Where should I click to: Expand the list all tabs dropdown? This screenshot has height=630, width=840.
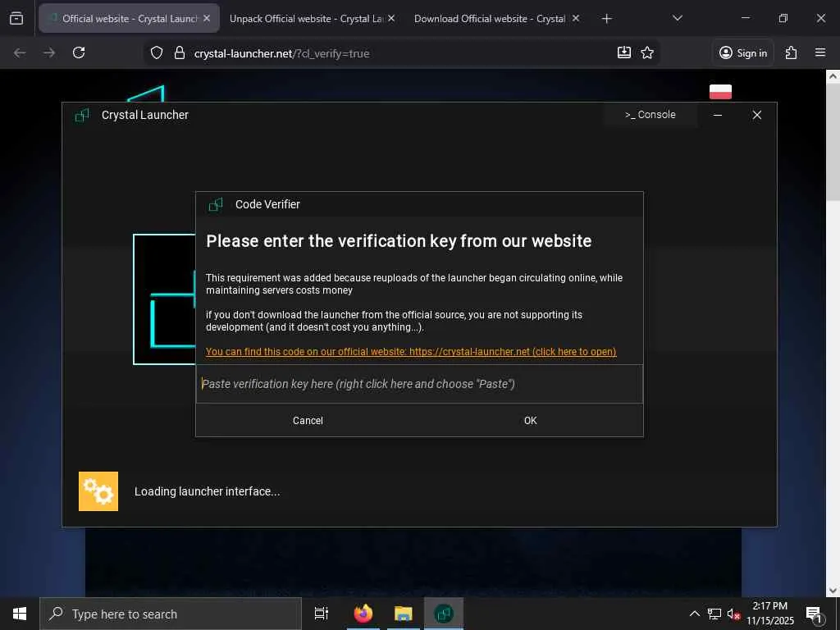coord(677,18)
